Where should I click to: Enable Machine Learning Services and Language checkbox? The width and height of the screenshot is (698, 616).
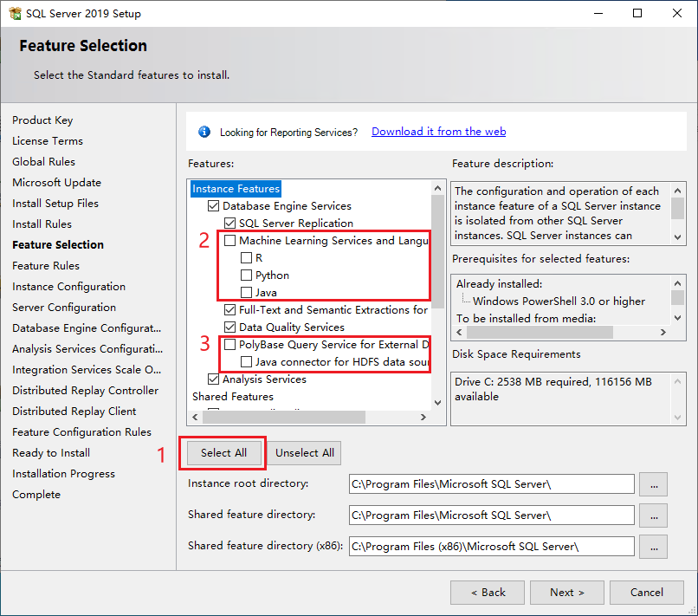(x=229, y=241)
